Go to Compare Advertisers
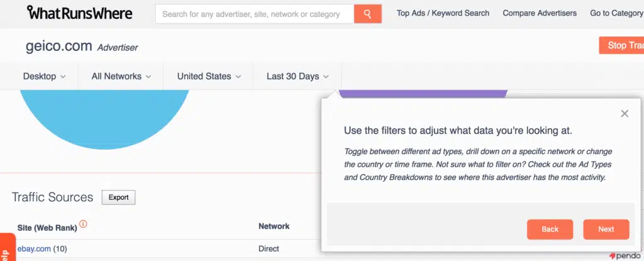644x261 pixels. coord(539,13)
